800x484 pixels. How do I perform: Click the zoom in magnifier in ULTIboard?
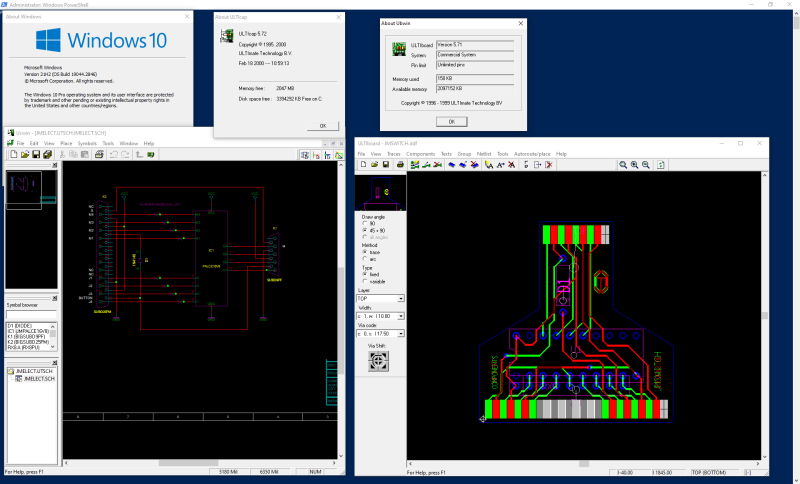(x=621, y=165)
